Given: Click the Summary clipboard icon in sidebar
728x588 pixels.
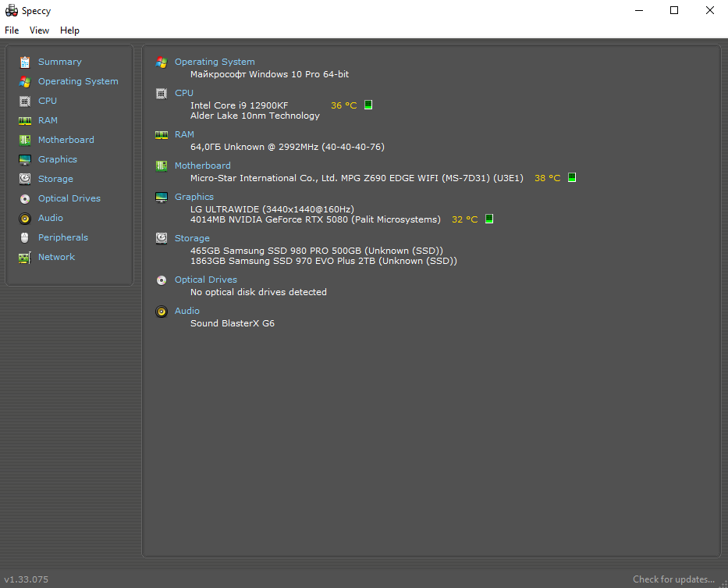Looking at the screenshot, I should (25, 62).
